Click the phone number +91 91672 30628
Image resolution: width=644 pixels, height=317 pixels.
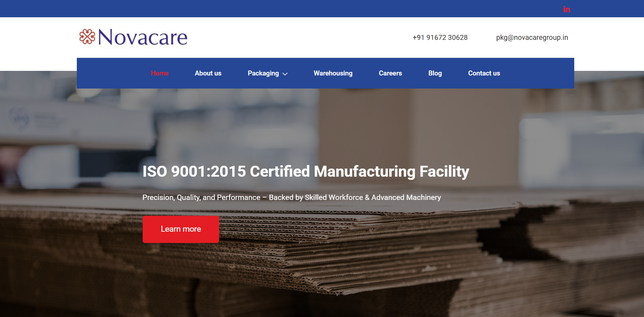pos(440,37)
